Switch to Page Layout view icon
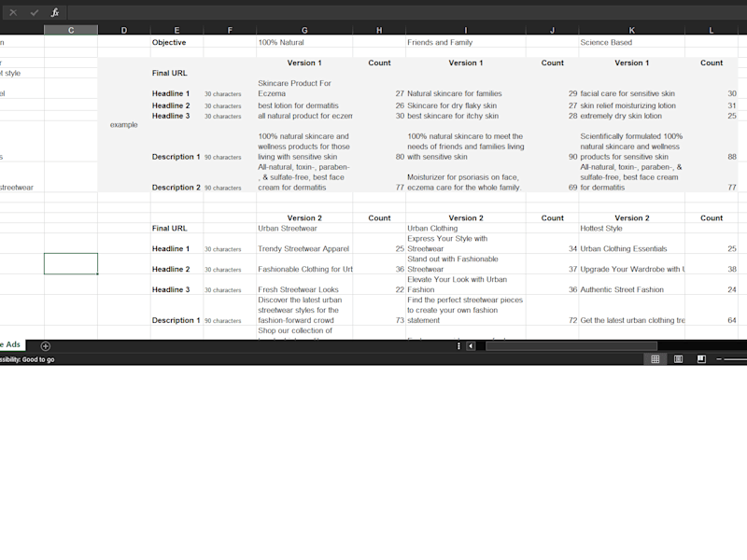The width and height of the screenshot is (747, 560). pyautogui.click(x=678, y=359)
